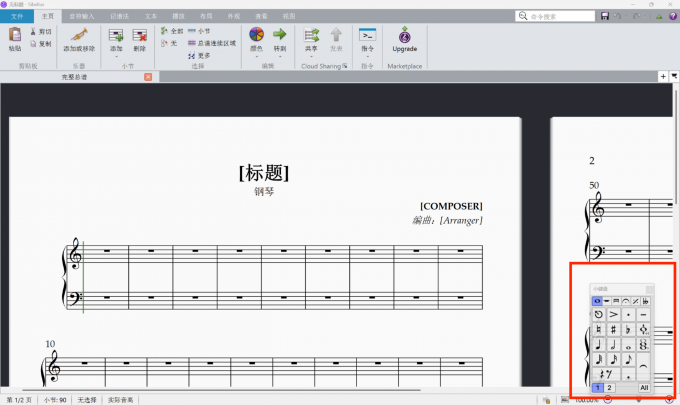Switch to Text (文本) ribbon tab
The width and height of the screenshot is (680, 405).
pos(150,16)
